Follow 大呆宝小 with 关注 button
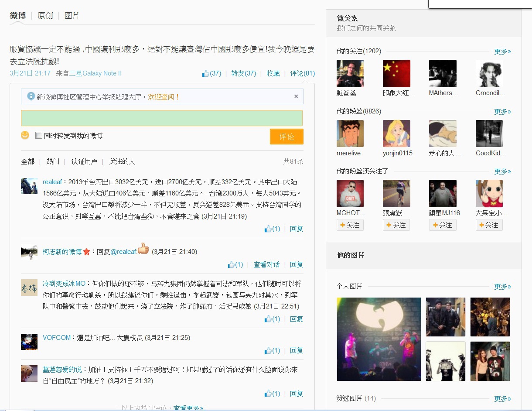This screenshot has width=532, height=411. pyautogui.click(x=489, y=225)
